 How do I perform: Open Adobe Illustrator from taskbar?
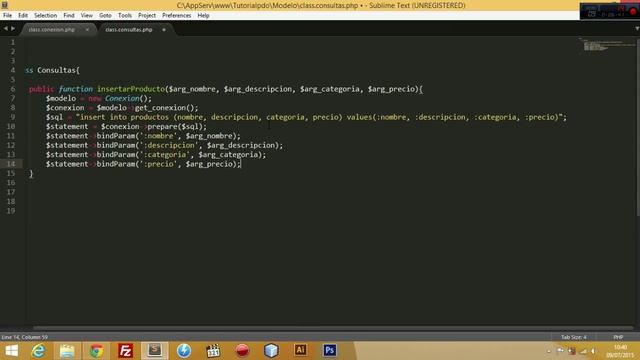point(300,350)
